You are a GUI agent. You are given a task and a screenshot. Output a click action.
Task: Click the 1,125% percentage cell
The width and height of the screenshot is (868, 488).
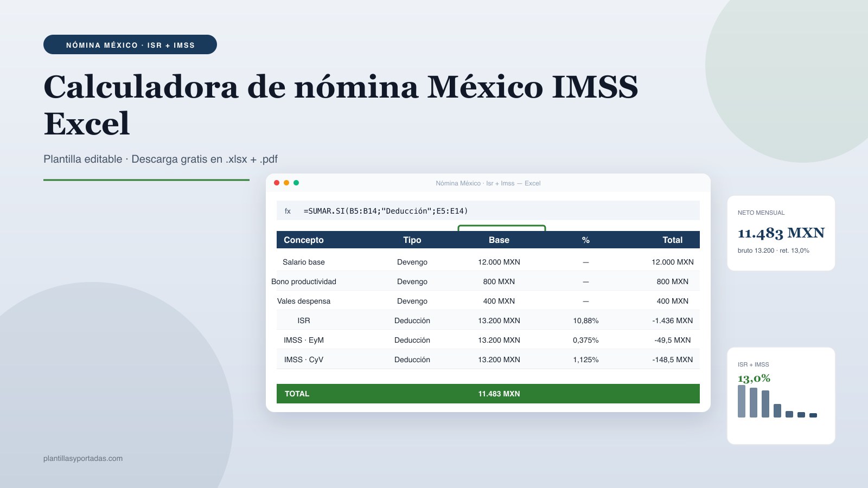point(586,359)
